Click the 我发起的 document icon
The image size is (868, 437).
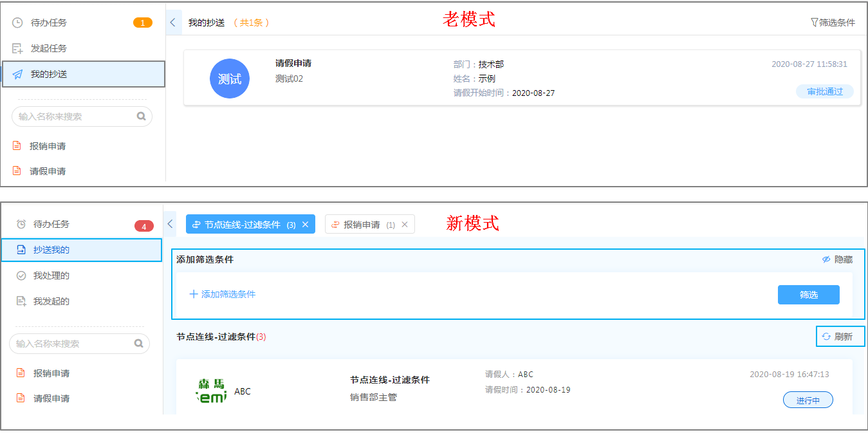(x=21, y=301)
